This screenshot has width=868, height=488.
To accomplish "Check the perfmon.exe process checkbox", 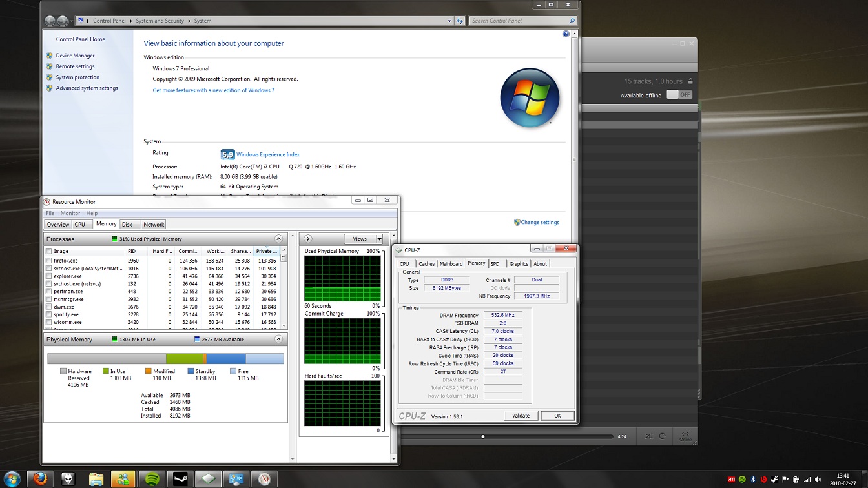I will [x=48, y=292].
